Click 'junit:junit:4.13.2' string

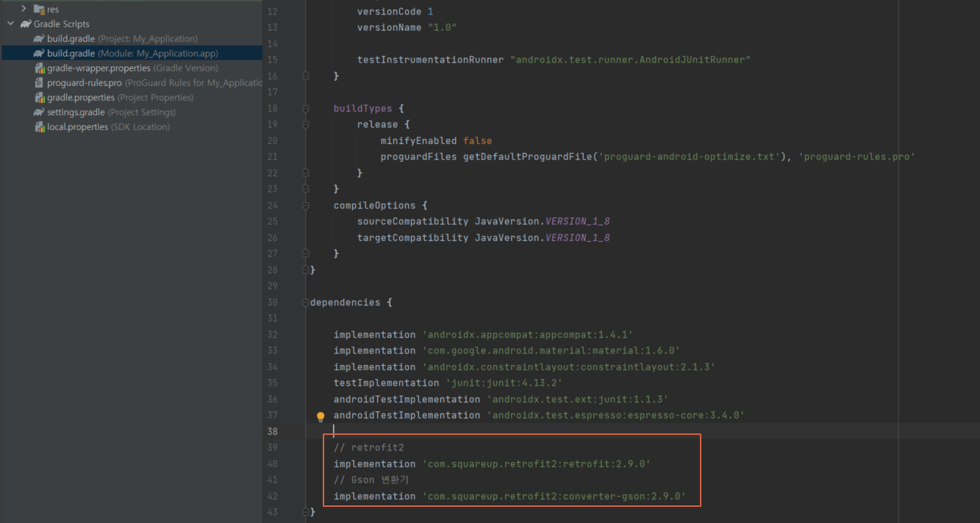504,383
